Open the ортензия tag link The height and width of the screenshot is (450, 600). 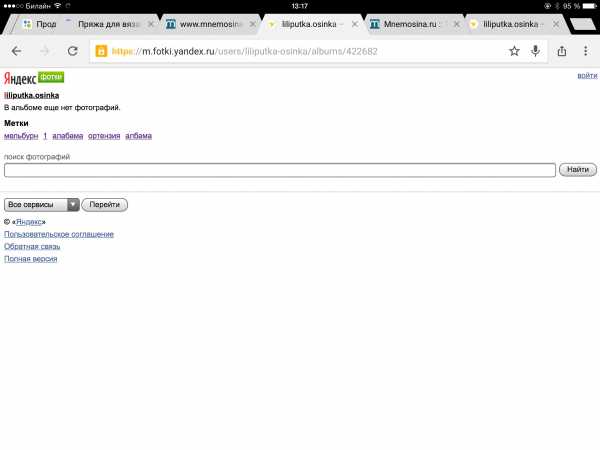click(x=103, y=135)
